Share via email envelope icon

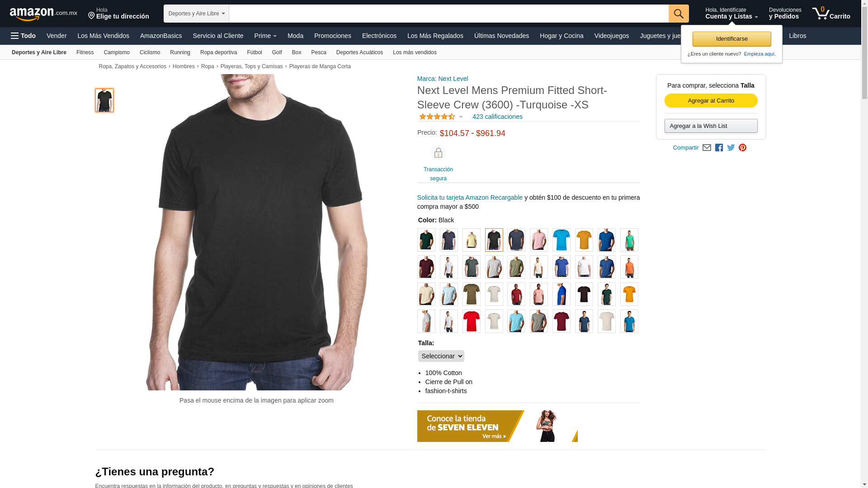pyautogui.click(x=707, y=148)
